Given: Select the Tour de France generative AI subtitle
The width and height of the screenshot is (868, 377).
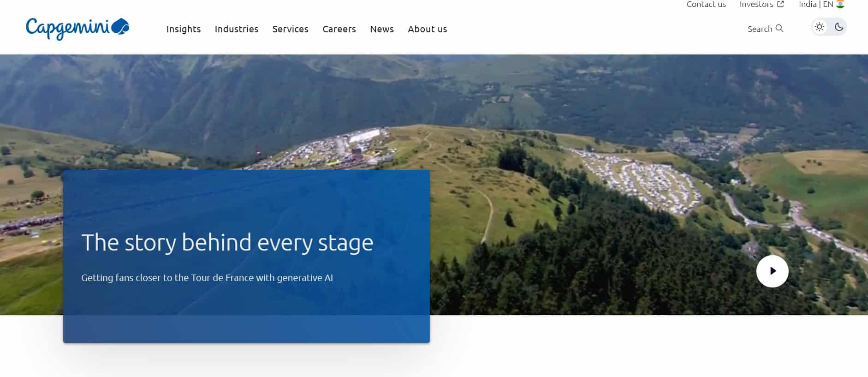Looking at the screenshot, I should [x=207, y=278].
